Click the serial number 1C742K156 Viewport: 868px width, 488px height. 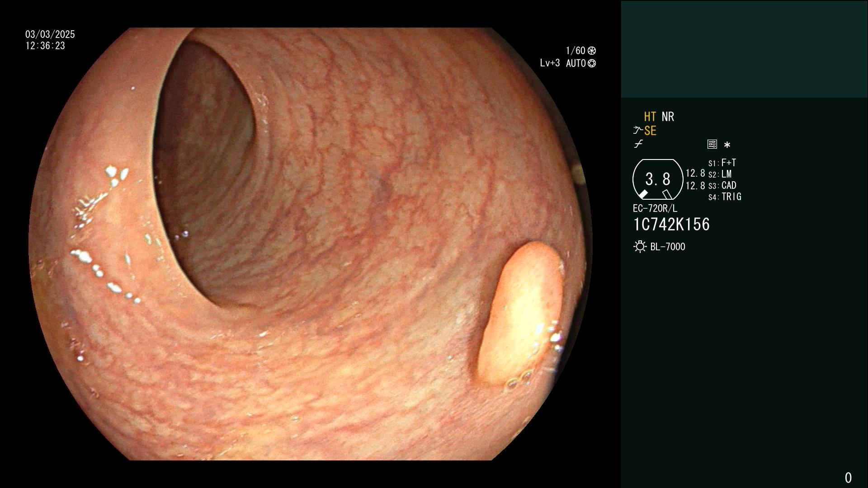[x=671, y=225]
